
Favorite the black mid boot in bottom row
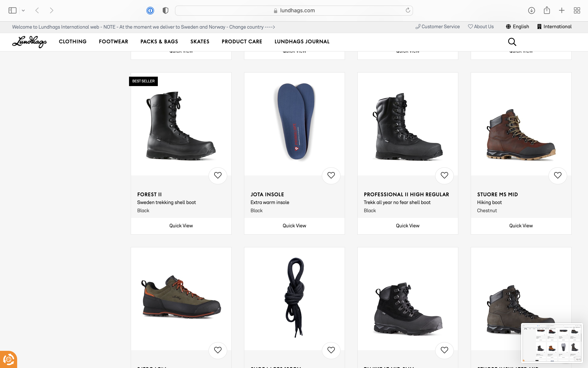pos(444,350)
